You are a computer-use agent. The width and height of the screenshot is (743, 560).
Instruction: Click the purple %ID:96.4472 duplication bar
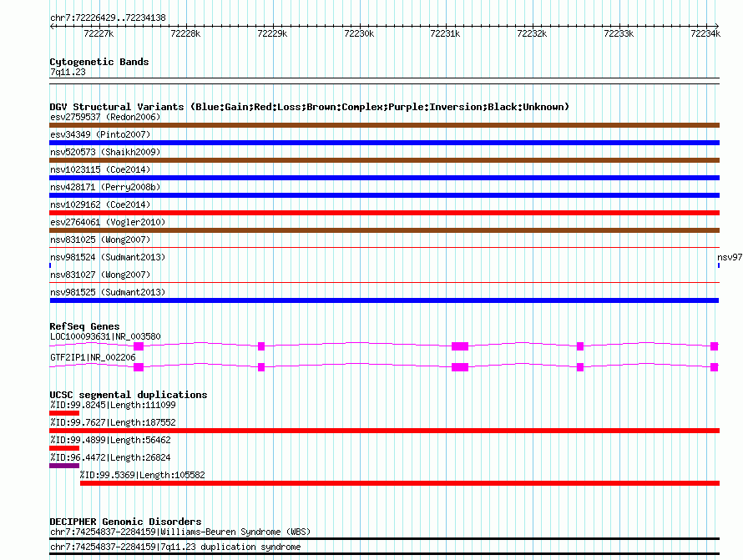[64, 466]
